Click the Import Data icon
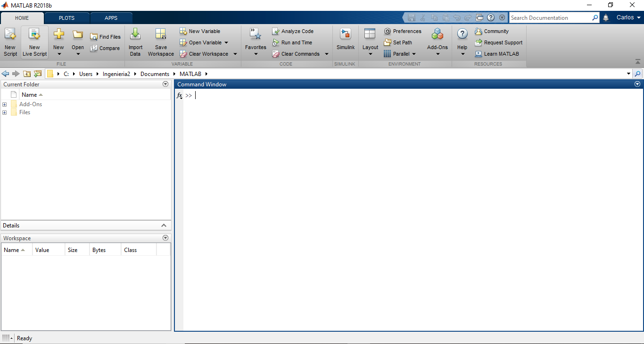Image resolution: width=644 pixels, height=344 pixels. click(x=135, y=34)
